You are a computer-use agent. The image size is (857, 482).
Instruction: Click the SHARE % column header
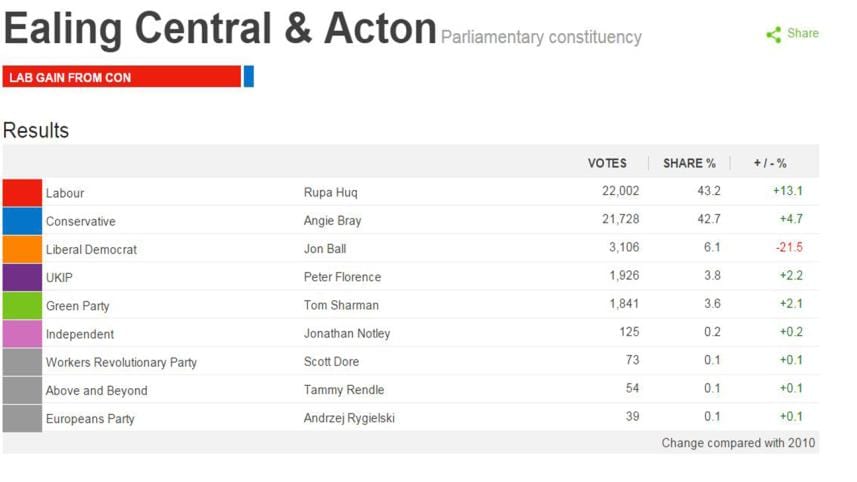(689, 163)
